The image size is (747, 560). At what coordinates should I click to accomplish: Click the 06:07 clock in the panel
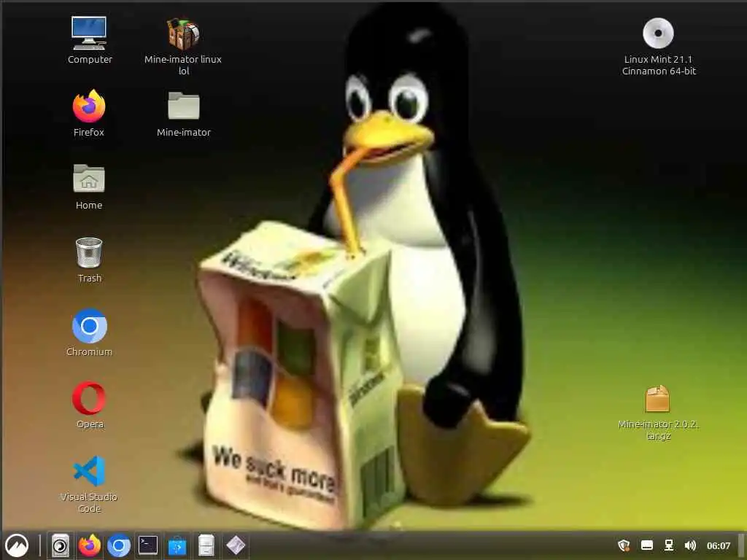coord(719,545)
